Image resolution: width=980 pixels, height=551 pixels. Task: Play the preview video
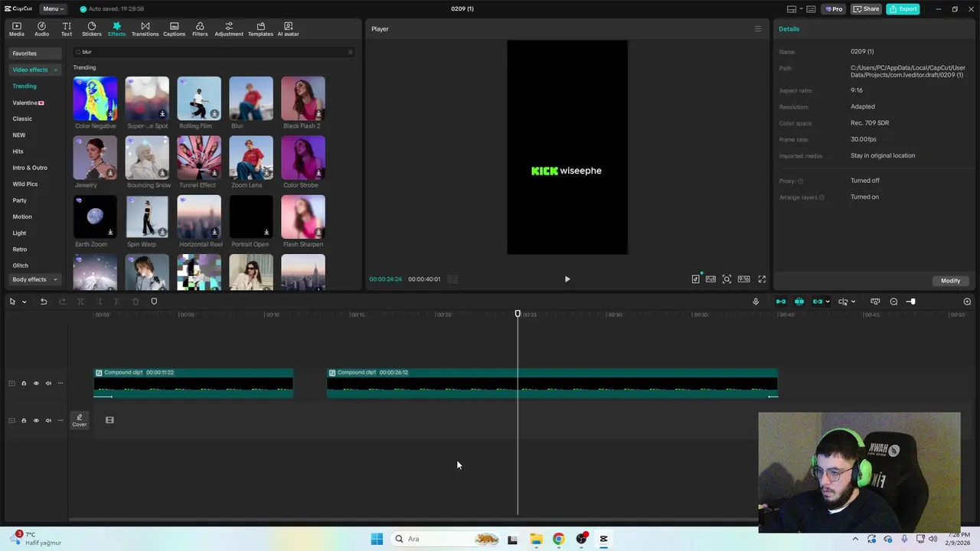[x=567, y=279]
